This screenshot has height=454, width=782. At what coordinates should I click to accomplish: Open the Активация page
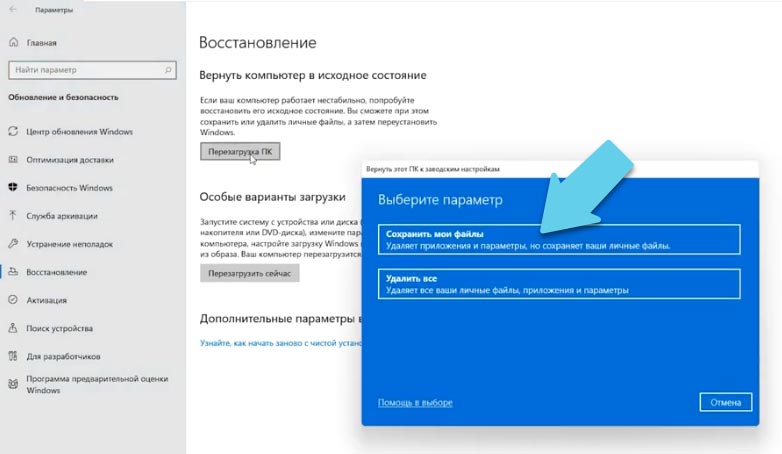coord(46,300)
